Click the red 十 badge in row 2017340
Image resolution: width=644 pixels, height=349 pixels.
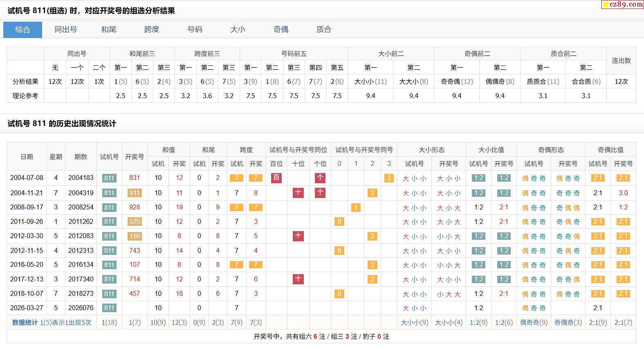tap(298, 279)
